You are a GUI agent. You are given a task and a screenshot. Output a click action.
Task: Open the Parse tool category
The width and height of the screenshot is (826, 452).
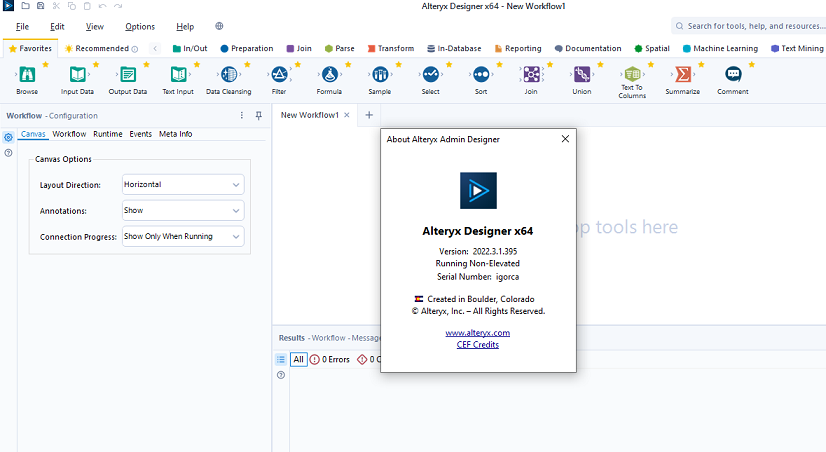(340, 48)
